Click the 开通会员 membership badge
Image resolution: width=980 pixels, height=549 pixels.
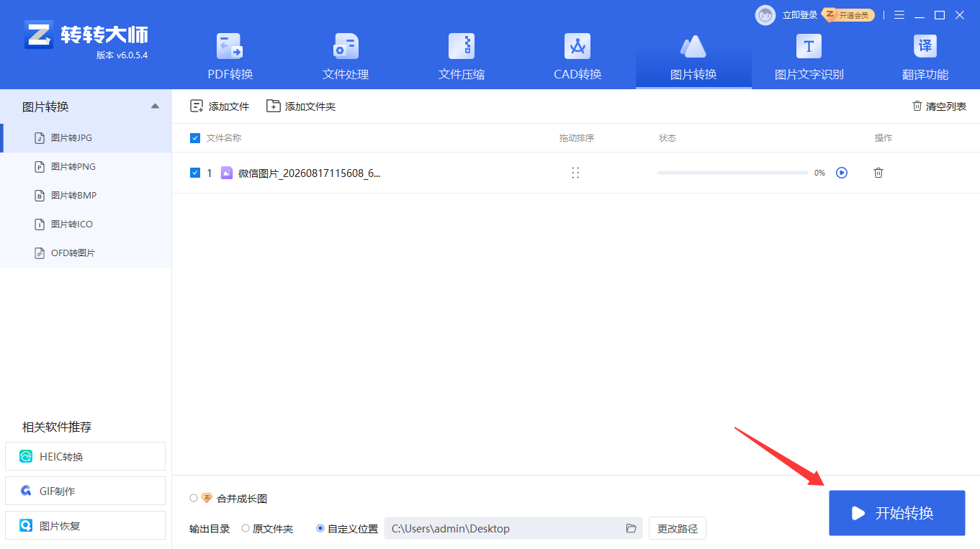(849, 15)
